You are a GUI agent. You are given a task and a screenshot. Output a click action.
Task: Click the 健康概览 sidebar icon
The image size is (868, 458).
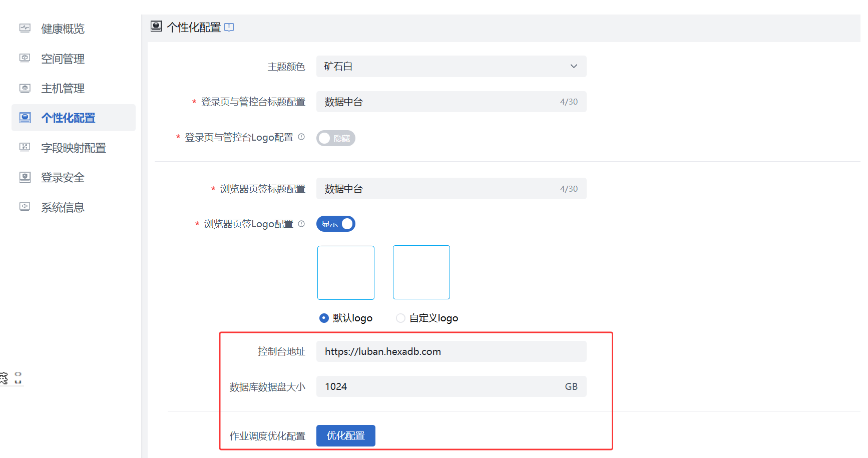(25, 28)
